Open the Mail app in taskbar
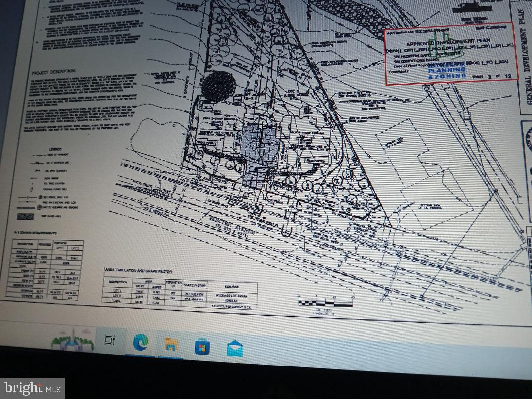532x399 pixels. click(x=234, y=349)
